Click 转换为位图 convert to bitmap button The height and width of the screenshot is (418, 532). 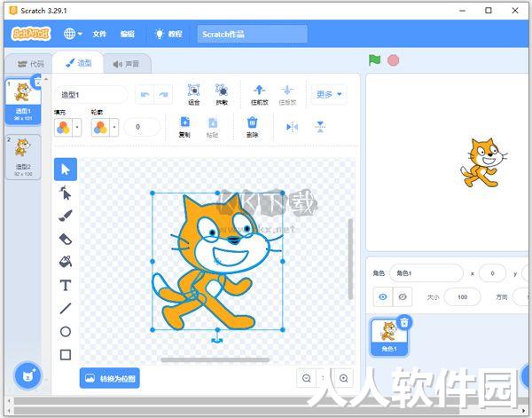coord(110,378)
